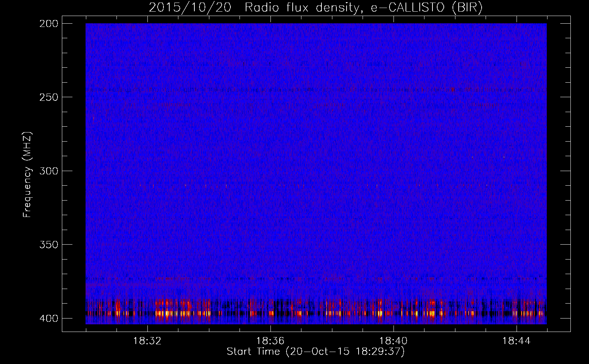Viewport: 589px width, 364px height.
Task: Select the 300 frequency tick label
Action: point(49,171)
